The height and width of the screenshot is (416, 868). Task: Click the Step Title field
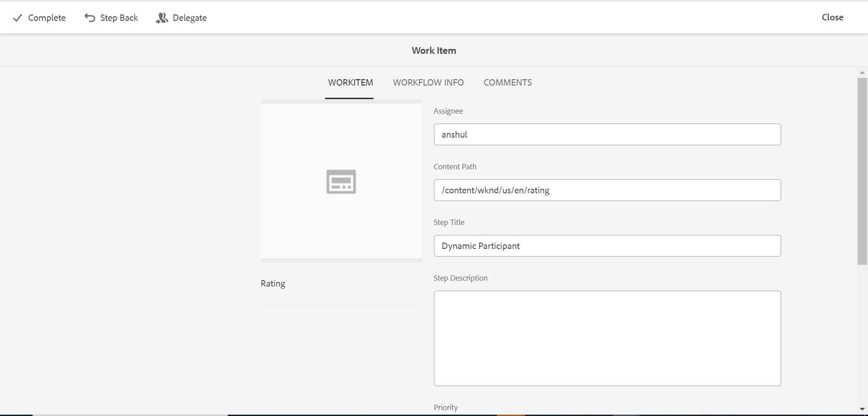pos(607,246)
